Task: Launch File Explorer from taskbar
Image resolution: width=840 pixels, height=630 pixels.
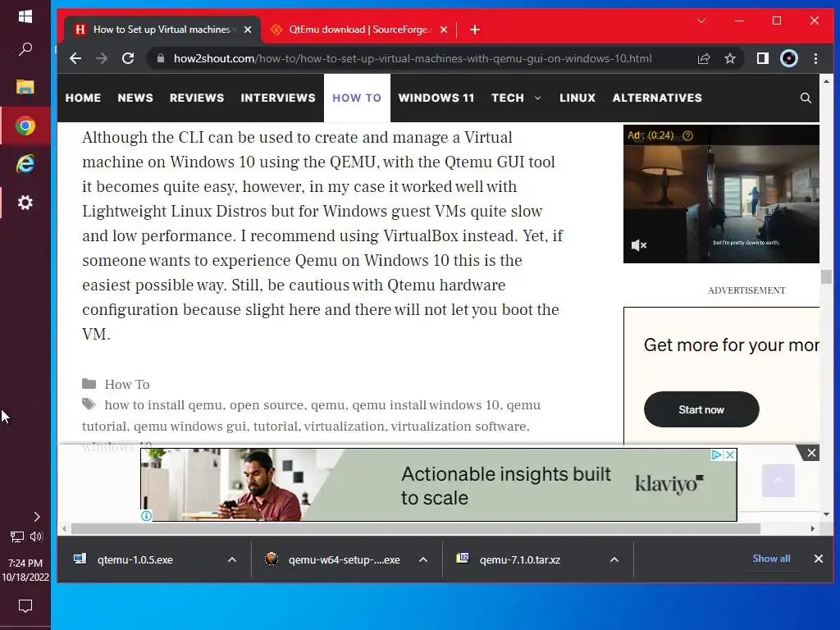Action: pyautogui.click(x=25, y=87)
